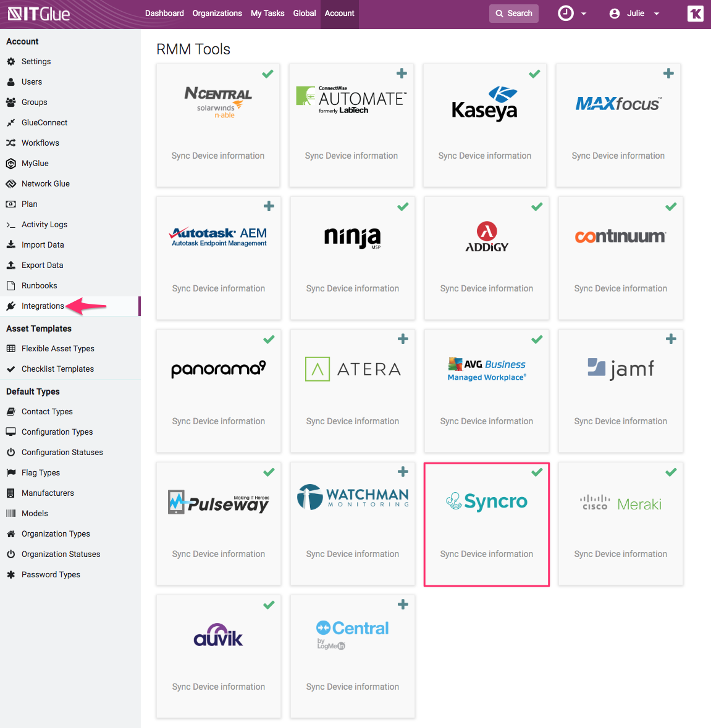Add the Central by LogMeIn plus icon
Screen dimensions: 711x728
coord(403,605)
